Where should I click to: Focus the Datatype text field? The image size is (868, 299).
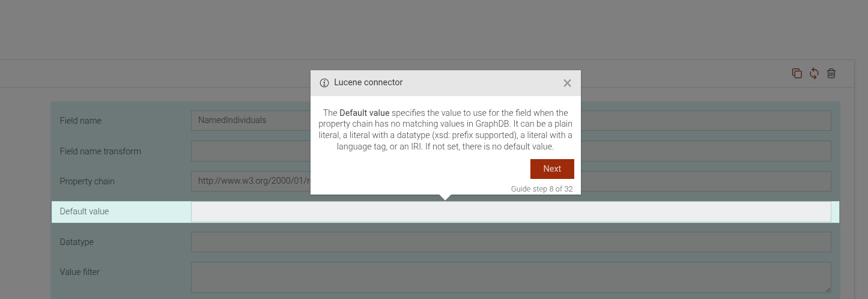511,242
